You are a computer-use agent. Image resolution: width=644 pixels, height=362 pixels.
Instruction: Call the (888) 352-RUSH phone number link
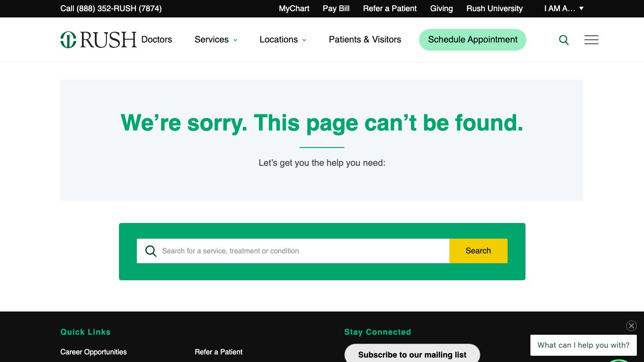[111, 8]
